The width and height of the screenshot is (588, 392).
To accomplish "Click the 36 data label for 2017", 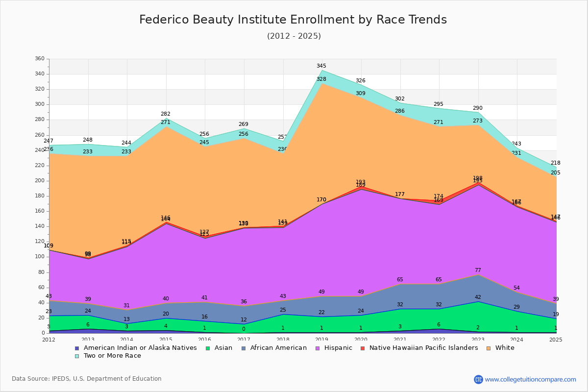I will pos(244,302).
